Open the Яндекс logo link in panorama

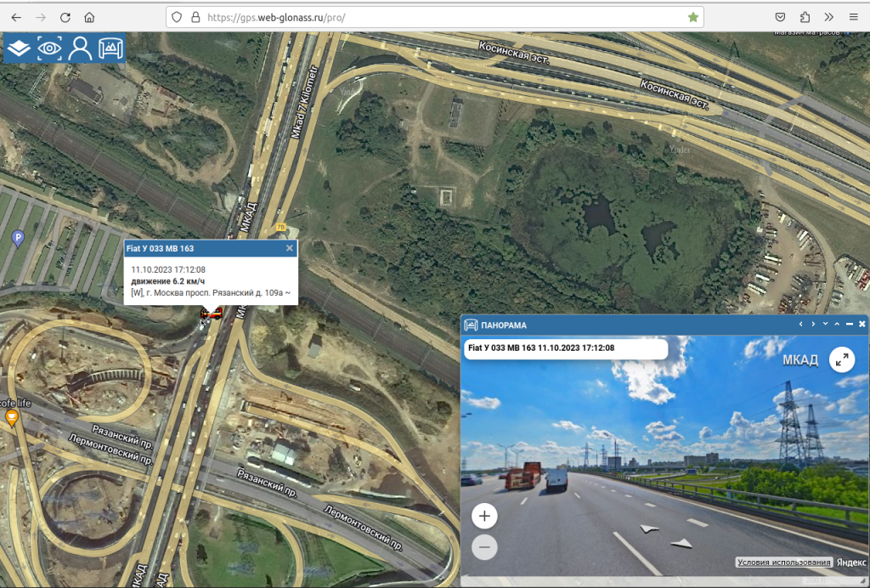(851, 563)
